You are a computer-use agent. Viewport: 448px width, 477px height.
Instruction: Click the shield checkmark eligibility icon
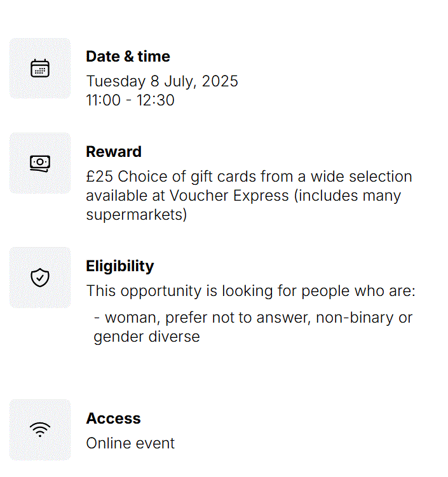[x=40, y=278]
